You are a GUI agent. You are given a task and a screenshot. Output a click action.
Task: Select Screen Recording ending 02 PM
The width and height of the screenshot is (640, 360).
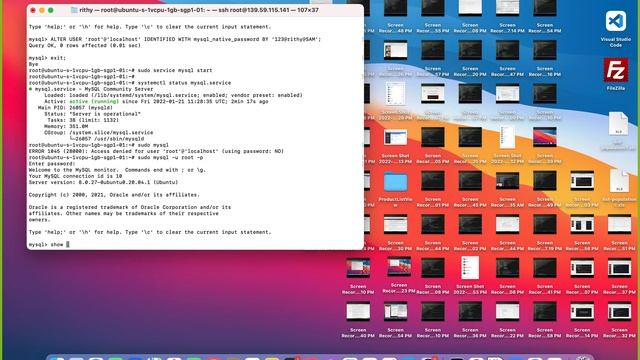[470, 225]
